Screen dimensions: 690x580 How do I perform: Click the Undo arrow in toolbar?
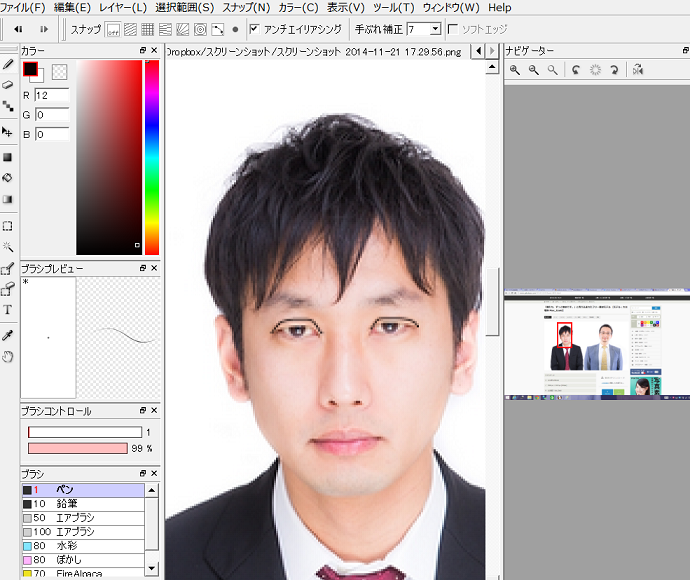click(x=18, y=29)
